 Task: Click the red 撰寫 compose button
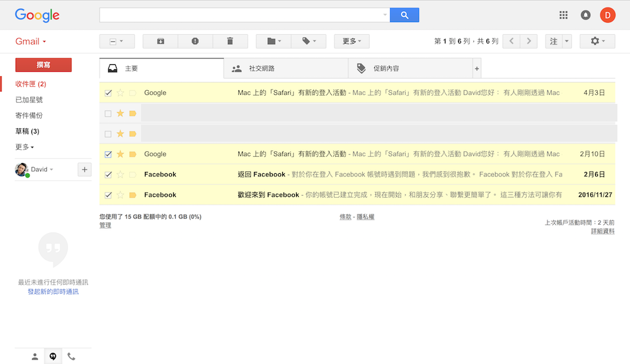[43, 65]
